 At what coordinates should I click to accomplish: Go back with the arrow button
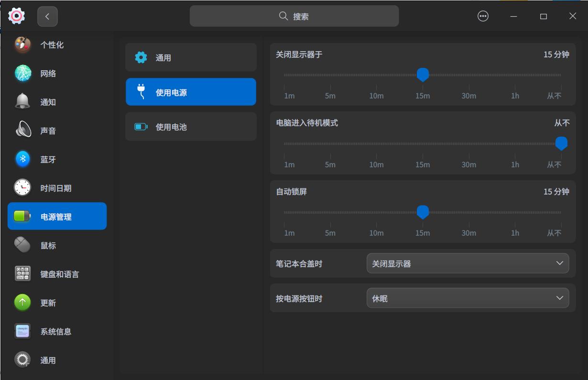coord(47,17)
